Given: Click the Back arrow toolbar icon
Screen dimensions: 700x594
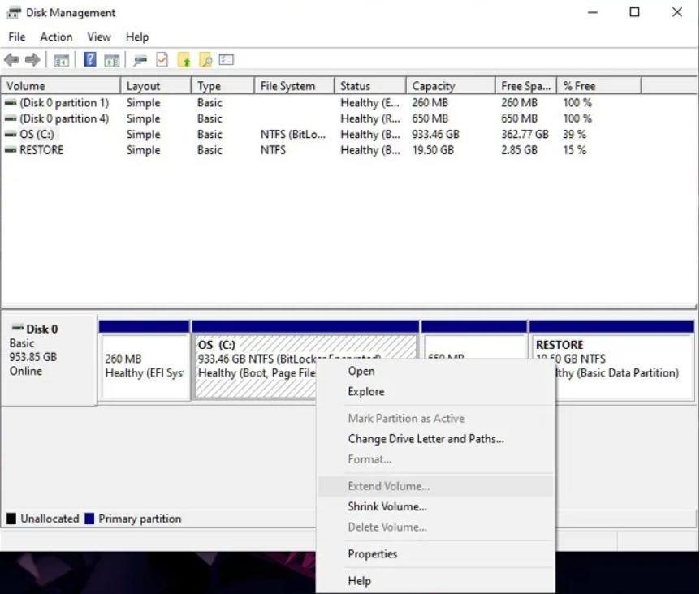Looking at the screenshot, I should [x=11, y=60].
